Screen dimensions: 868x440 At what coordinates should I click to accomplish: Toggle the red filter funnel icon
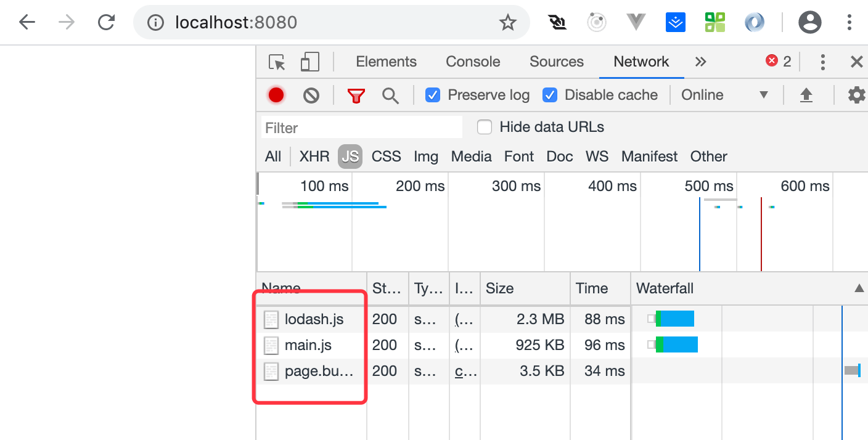pos(356,96)
